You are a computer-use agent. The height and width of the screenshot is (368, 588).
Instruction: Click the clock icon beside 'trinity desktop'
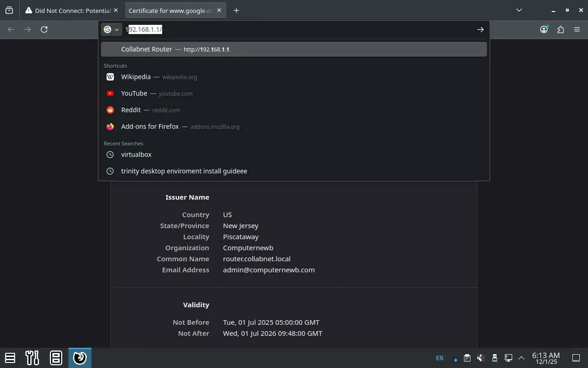110,171
